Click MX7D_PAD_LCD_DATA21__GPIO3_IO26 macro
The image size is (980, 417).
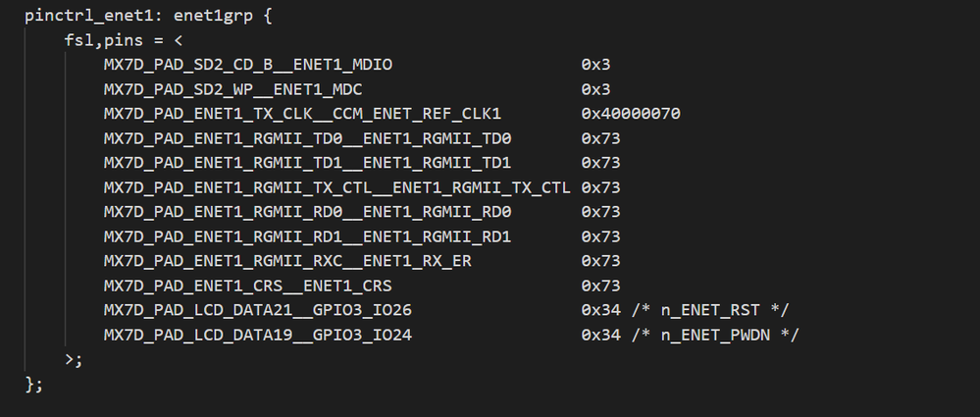tap(258, 310)
